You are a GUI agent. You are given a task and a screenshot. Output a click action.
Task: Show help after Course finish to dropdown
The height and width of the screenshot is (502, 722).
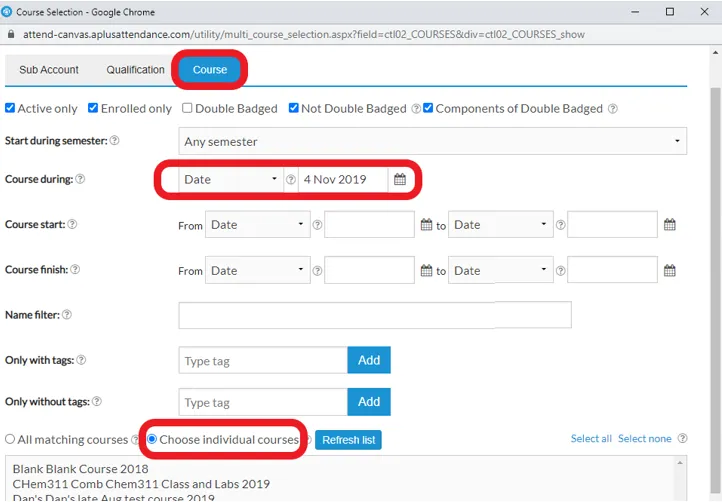click(x=560, y=271)
